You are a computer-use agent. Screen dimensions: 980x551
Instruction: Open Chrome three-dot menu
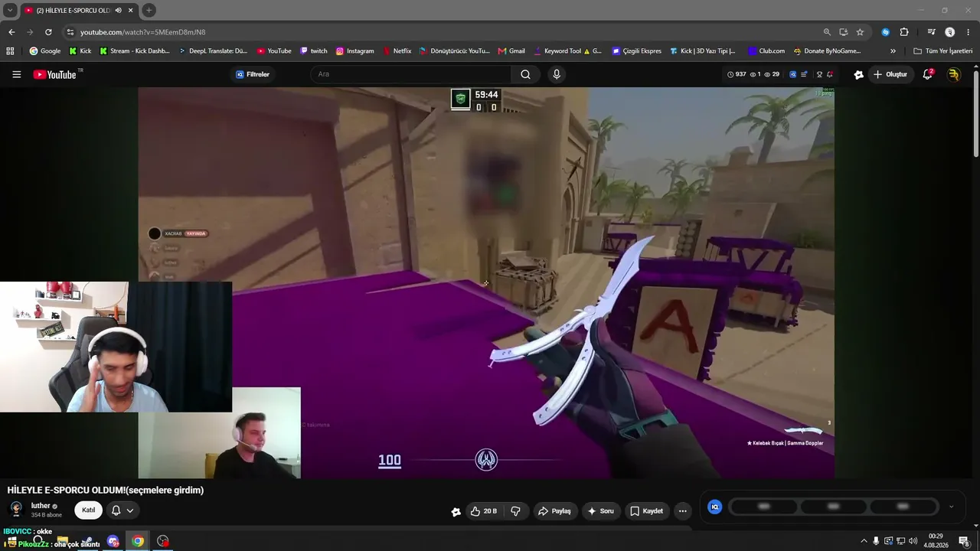pyautogui.click(x=969, y=32)
